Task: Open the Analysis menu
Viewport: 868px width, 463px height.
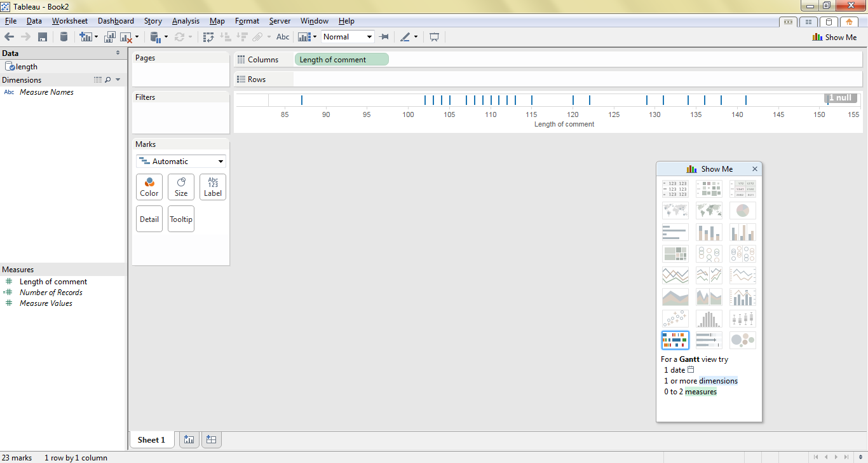Action: click(x=186, y=21)
